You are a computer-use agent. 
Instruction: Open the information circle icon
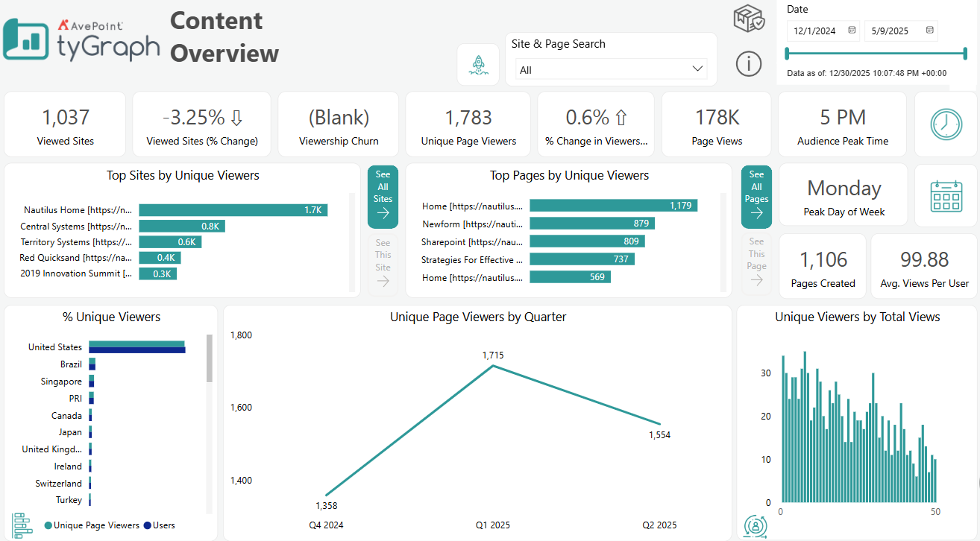pos(749,63)
